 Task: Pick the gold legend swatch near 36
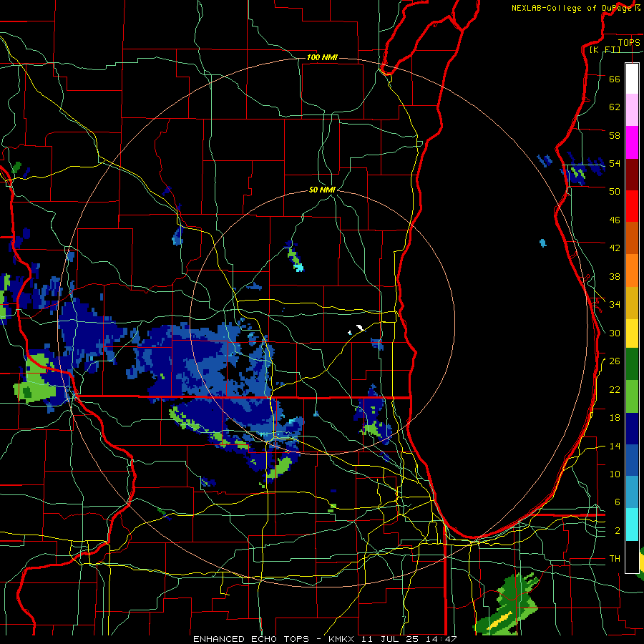click(x=632, y=303)
